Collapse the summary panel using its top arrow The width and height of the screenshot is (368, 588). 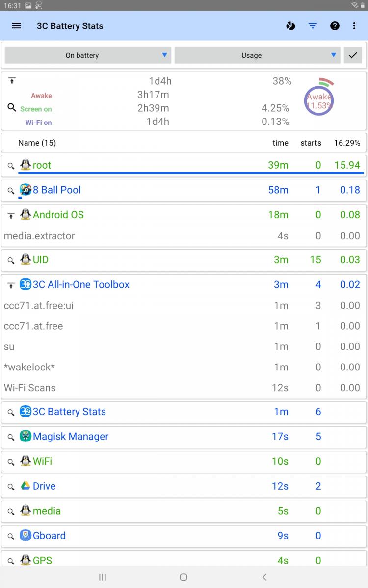pyautogui.click(x=12, y=81)
